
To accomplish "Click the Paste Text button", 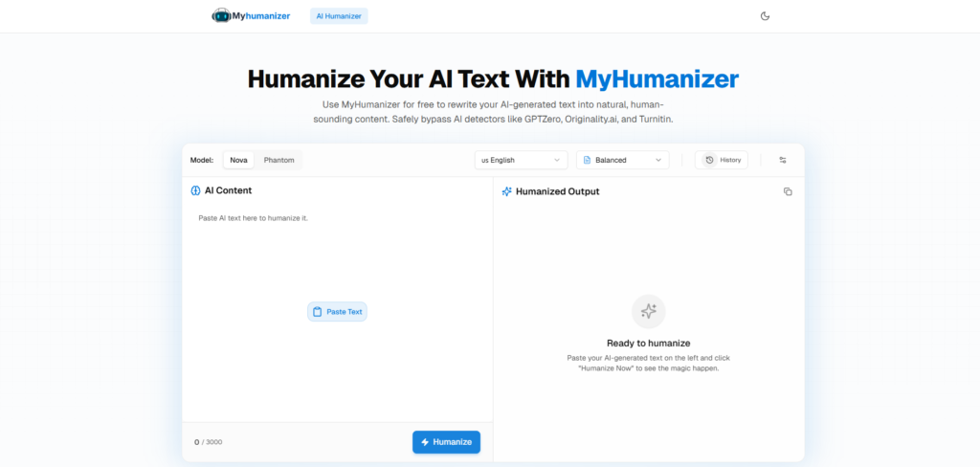I will [337, 311].
